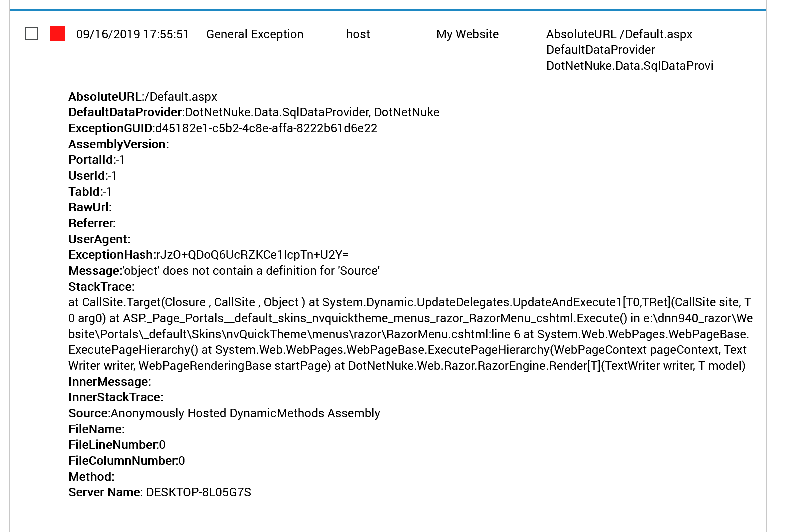
Task: Open the My Website portal link
Action: (467, 34)
